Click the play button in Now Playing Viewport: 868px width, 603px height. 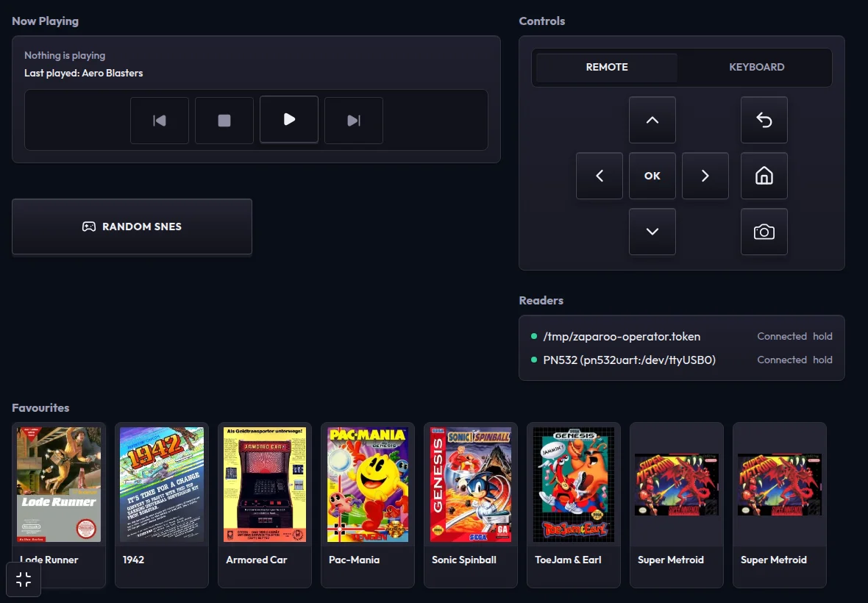pyautogui.click(x=289, y=119)
